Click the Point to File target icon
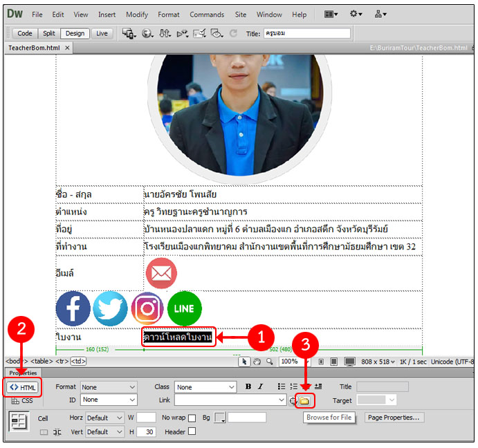 coord(293,401)
